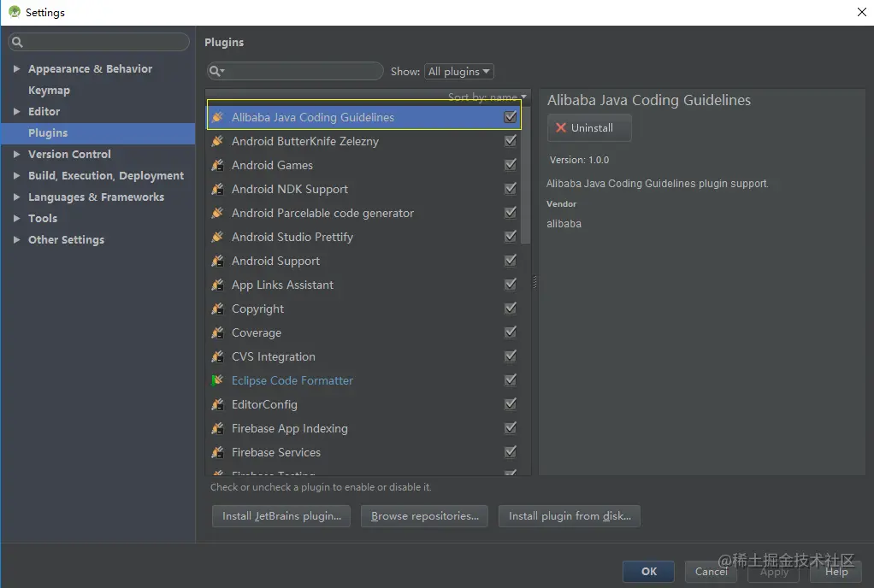The height and width of the screenshot is (588, 874).
Task: Click the Firebase App Indexing plugin icon
Action: [x=217, y=429]
